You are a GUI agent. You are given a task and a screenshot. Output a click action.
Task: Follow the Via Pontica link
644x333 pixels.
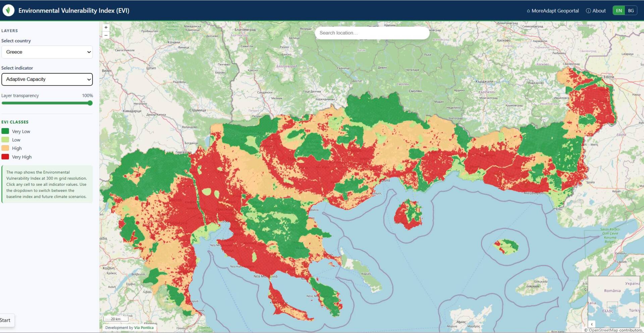[x=144, y=328]
